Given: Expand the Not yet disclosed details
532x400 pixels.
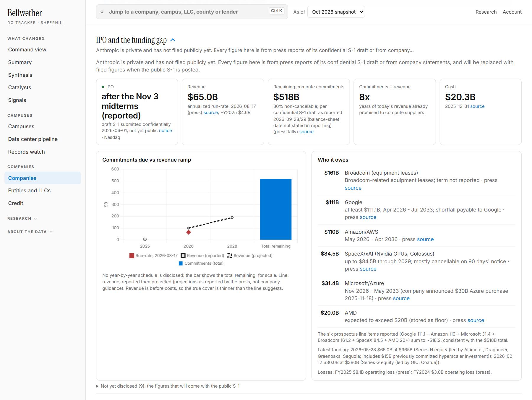Looking at the screenshot, I should pos(168,386).
